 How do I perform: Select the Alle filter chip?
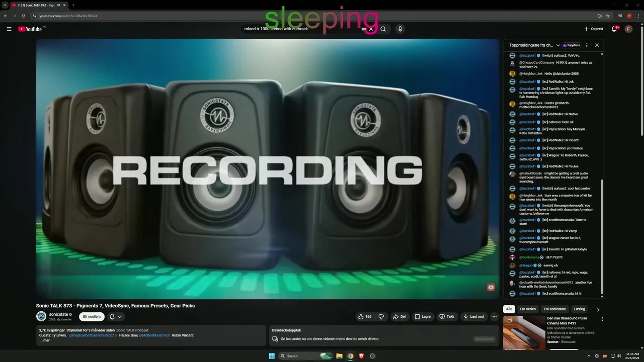click(509, 309)
